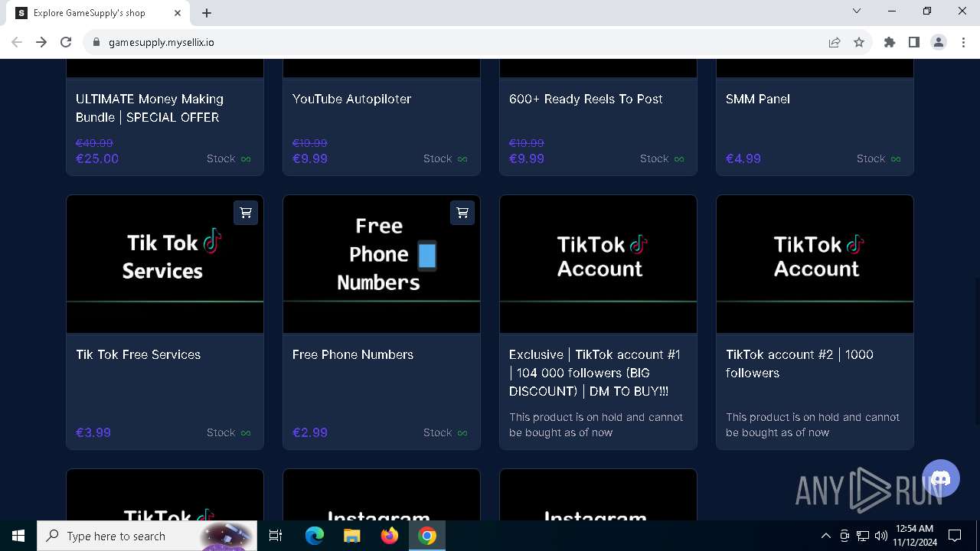Launch Microsoft Edge from taskbar

coord(315,536)
